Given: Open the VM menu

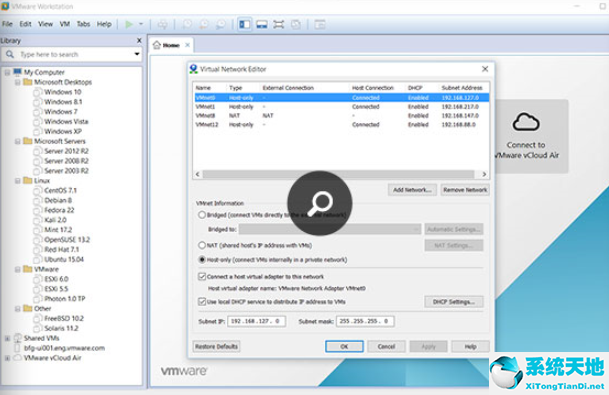Looking at the screenshot, I should click(65, 24).
